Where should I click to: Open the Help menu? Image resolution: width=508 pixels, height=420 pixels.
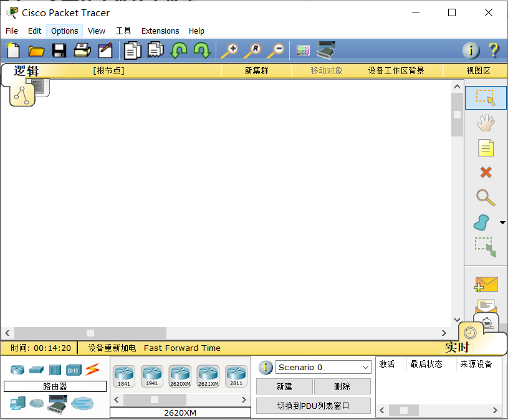196,31
